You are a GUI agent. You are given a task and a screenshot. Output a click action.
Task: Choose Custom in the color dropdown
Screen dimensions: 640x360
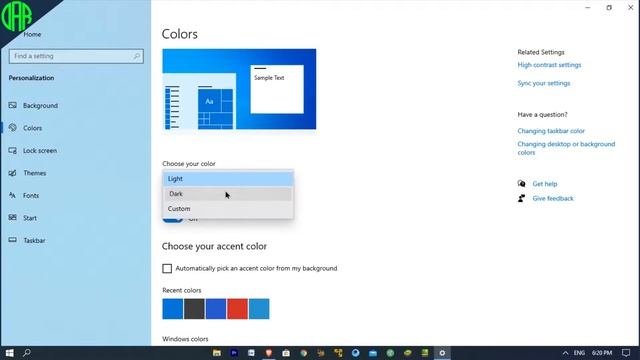228,209
